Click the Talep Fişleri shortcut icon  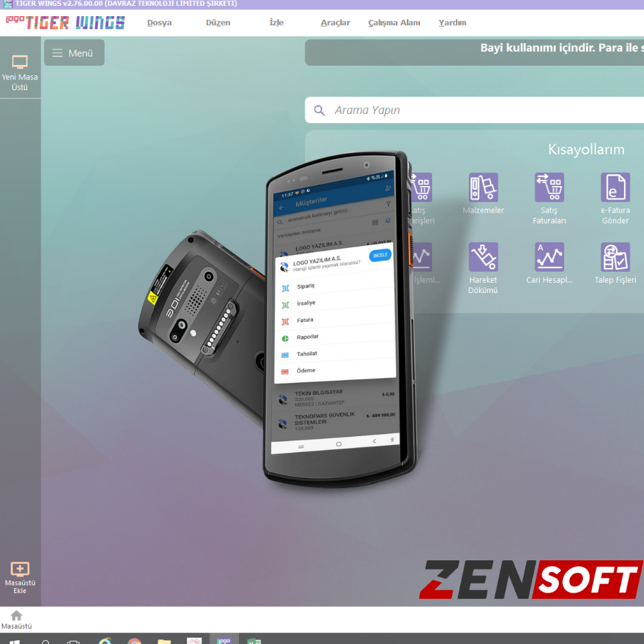tap(615, 256)
